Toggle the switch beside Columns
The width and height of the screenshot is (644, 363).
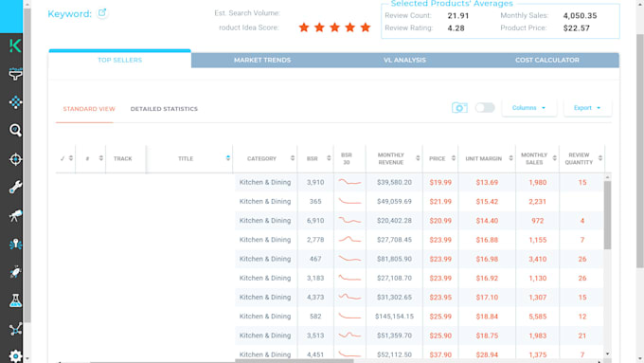click(x=485, y=108)
